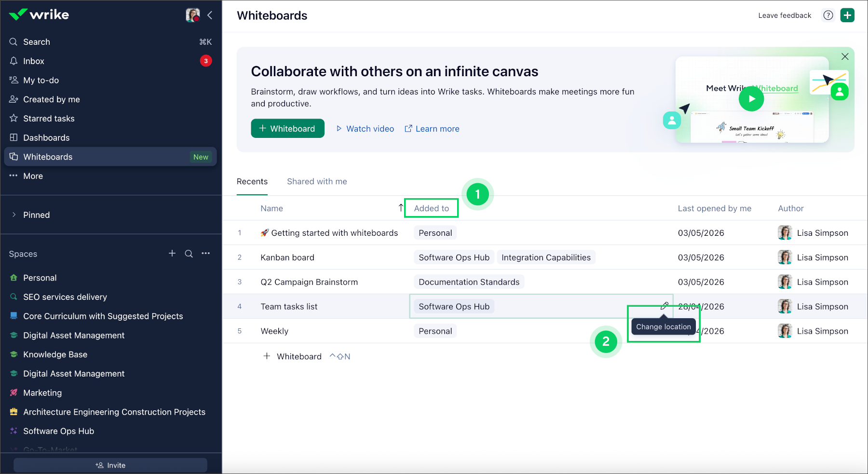
Task: Click the Author column header
Action: point(791,208)
